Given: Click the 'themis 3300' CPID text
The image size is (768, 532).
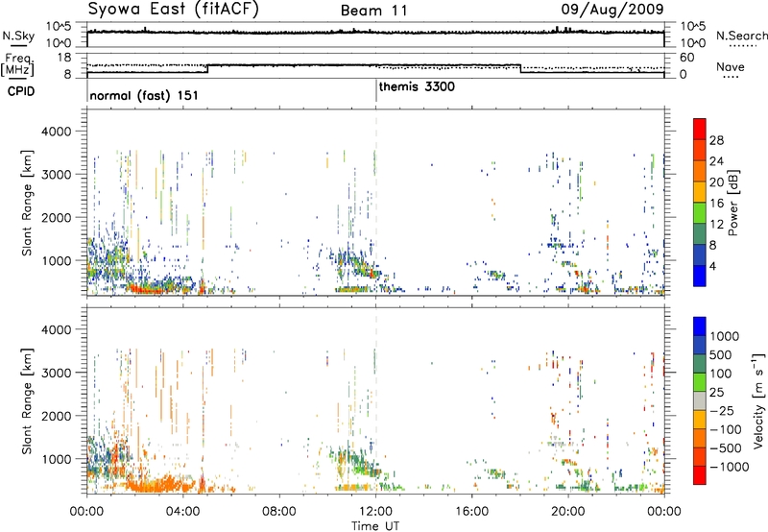Looking at the screenshot, I should (417, 86).
